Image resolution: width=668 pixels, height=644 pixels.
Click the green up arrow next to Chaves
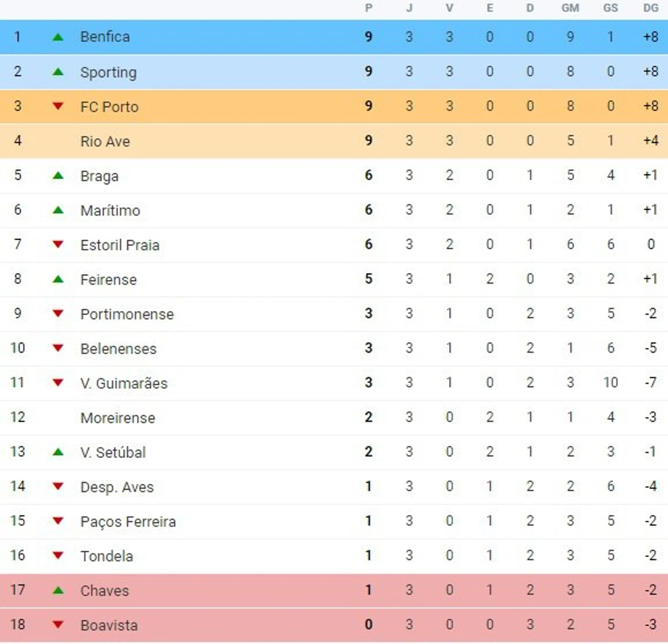point(58,590)
